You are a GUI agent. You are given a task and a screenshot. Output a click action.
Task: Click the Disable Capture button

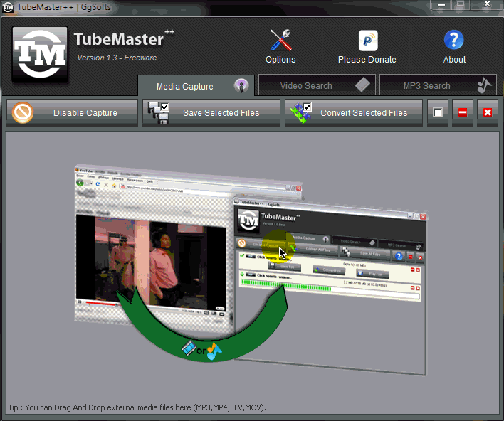tap(73, 112)
